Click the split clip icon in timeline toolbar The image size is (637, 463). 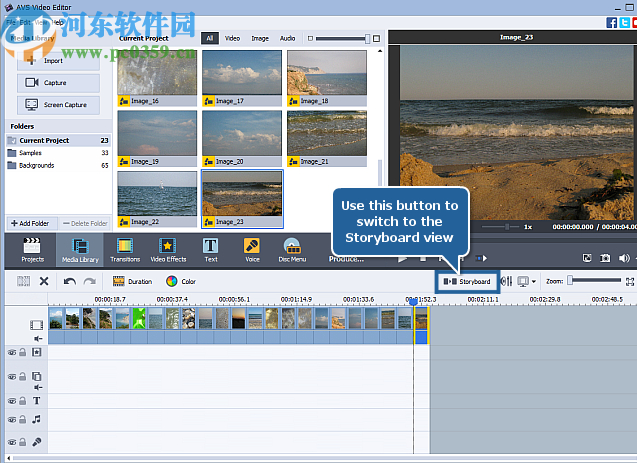pyautogui.click(x=23, y=281)
